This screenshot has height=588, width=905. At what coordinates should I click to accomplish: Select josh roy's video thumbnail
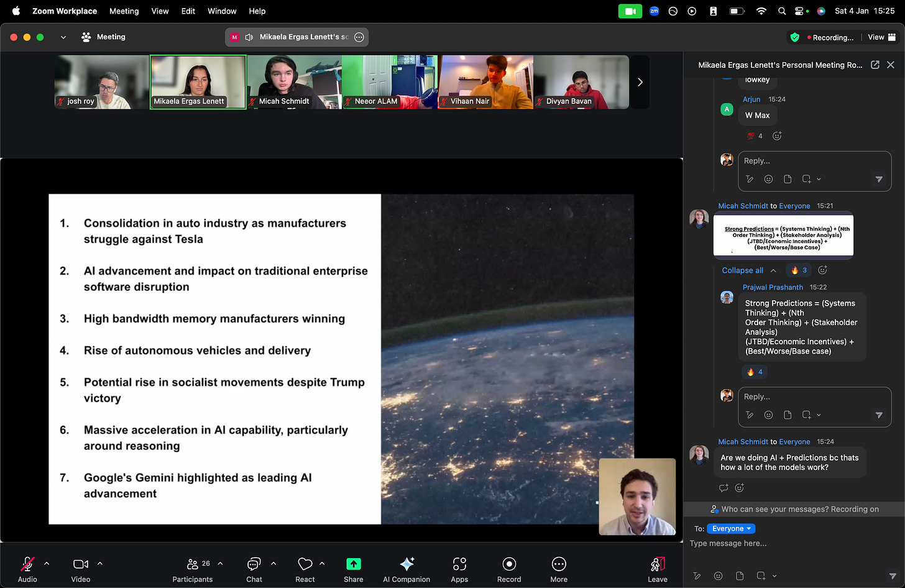click(102, 82)
